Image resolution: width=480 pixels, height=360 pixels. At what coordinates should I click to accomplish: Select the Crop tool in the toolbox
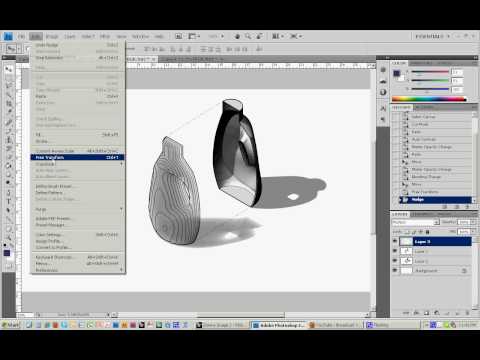pos(8,104)
